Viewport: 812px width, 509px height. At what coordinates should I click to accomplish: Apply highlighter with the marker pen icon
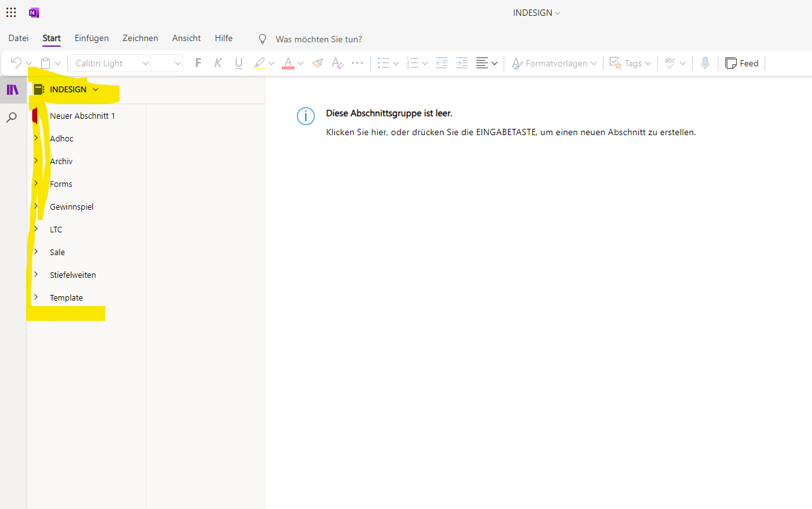(x=259, y=63)
